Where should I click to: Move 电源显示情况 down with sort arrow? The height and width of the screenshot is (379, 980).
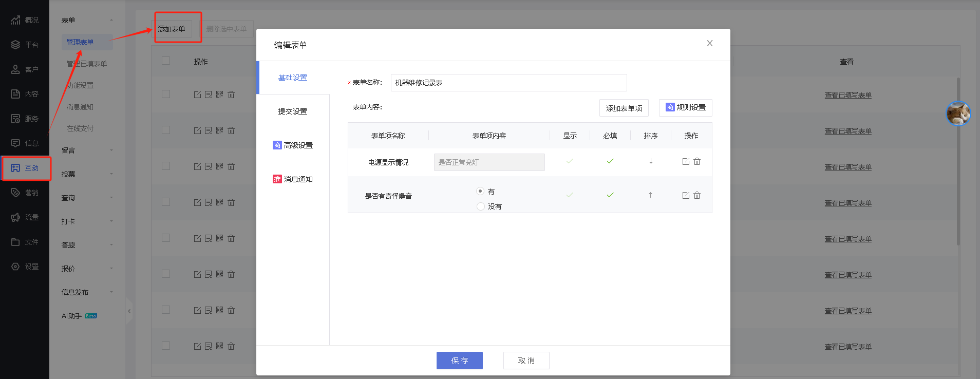(x=651, y=161)
